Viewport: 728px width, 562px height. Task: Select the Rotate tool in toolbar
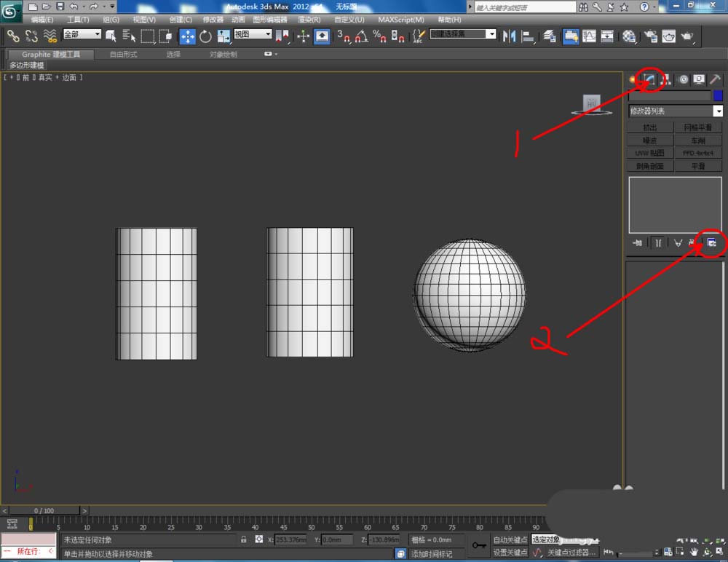click(205, 36)
